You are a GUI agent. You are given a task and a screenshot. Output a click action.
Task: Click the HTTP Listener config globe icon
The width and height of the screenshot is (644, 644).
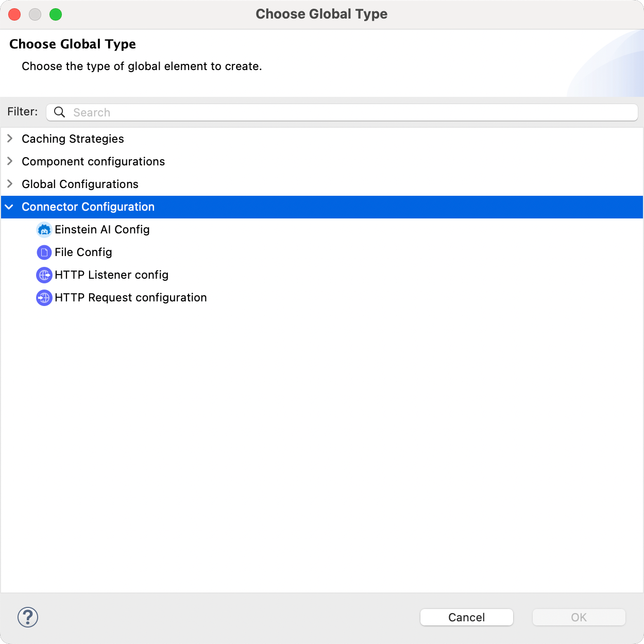click(x=44, y=275)
